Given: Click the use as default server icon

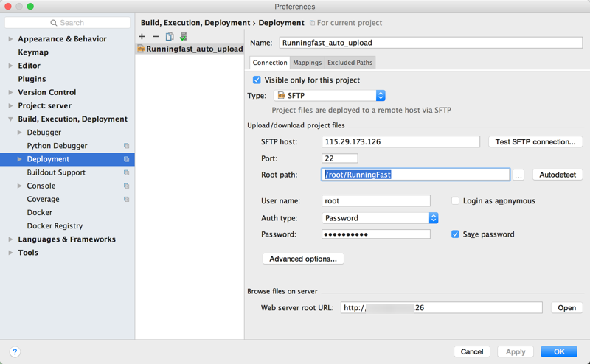Looking at the screenshot, I should tap(183, 36).
